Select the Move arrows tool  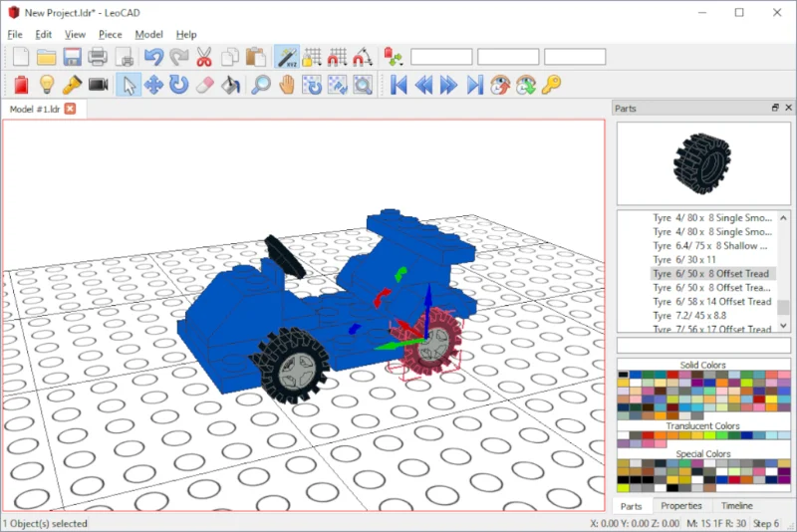point(153,85)
